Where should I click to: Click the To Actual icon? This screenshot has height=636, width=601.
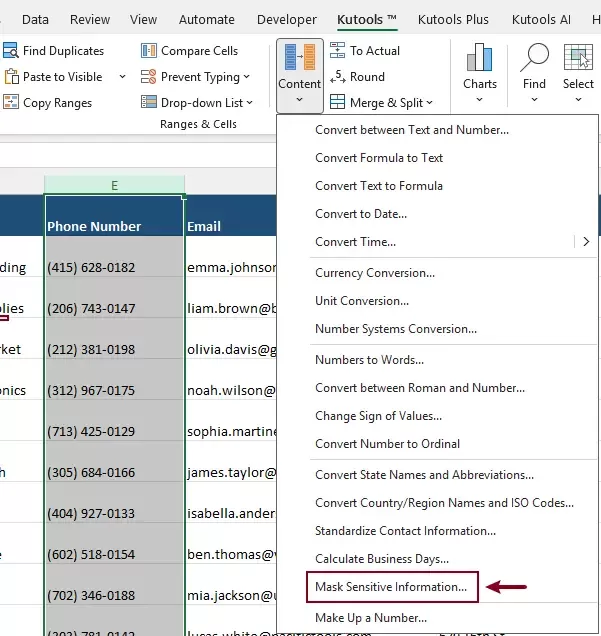(x=337, y=50)
